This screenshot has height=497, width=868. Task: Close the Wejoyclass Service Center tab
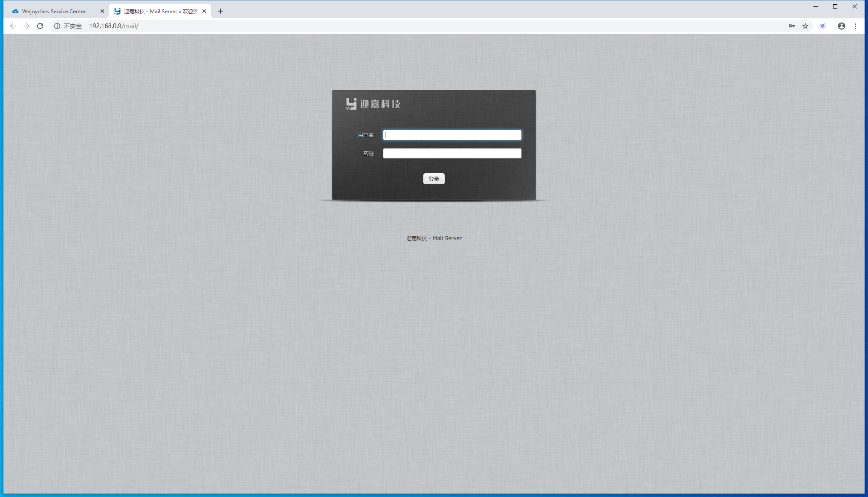click(x=102, y=12)
